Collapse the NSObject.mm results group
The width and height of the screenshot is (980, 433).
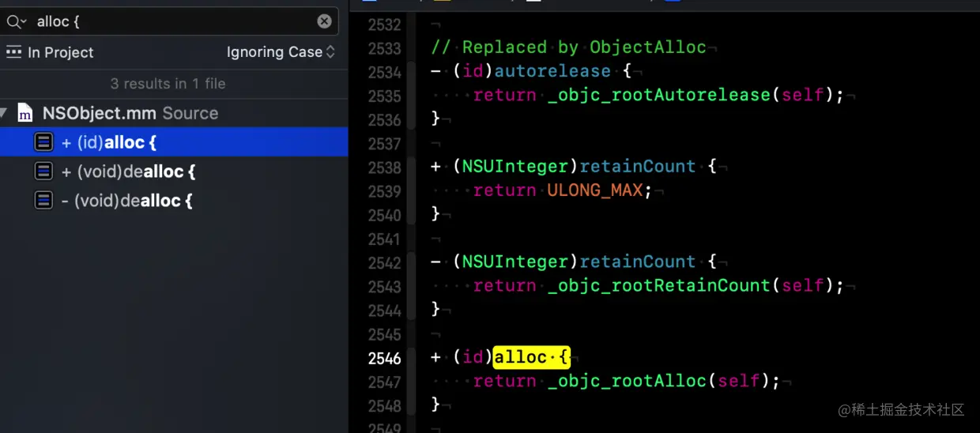5,113
